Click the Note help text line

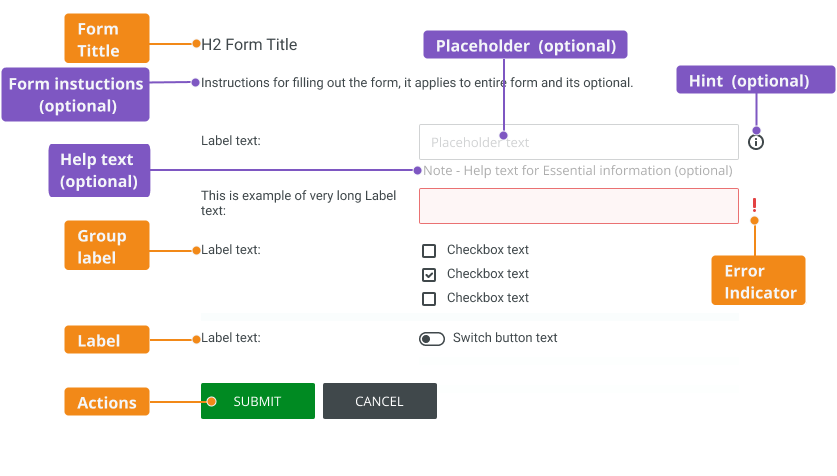[x=578, y=171]
